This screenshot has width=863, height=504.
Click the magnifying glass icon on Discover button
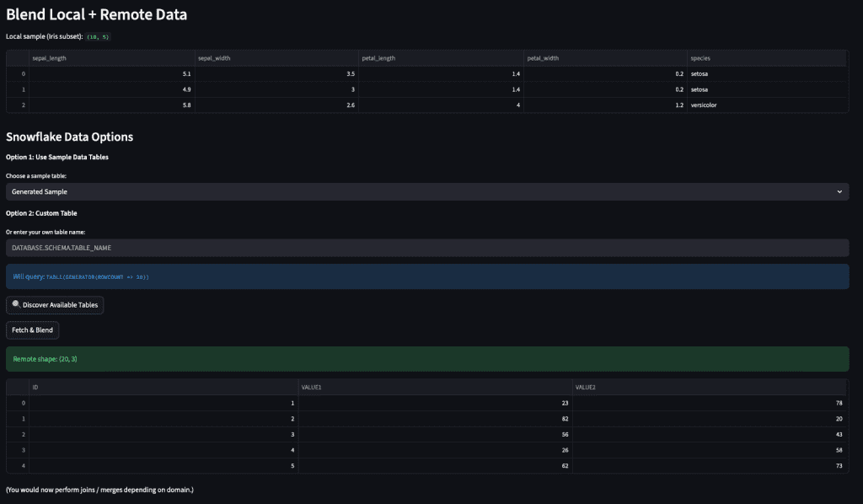click(x=16, y=304)
